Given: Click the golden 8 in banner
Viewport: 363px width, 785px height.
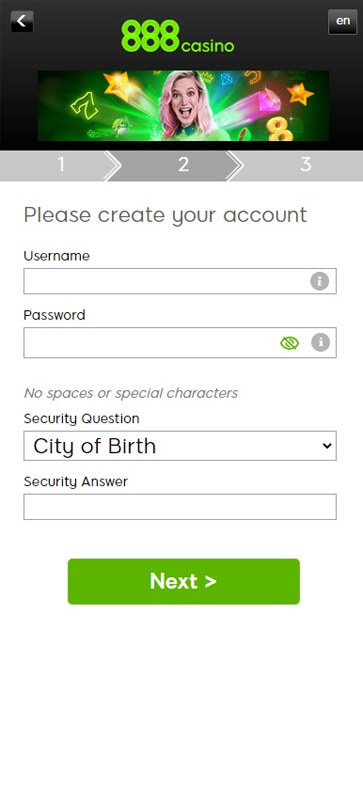Looking at the screenshot, I should tap(279, 130).
